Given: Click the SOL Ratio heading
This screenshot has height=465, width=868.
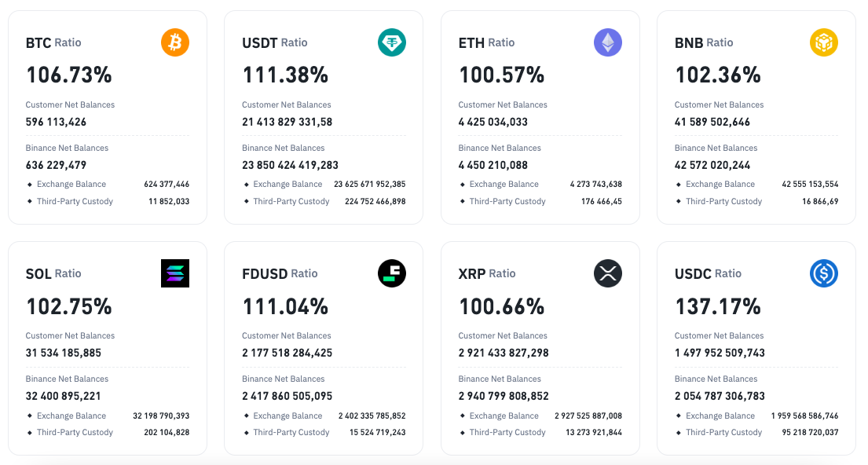Looking at the screenshot, I should [x=53, y=273].
